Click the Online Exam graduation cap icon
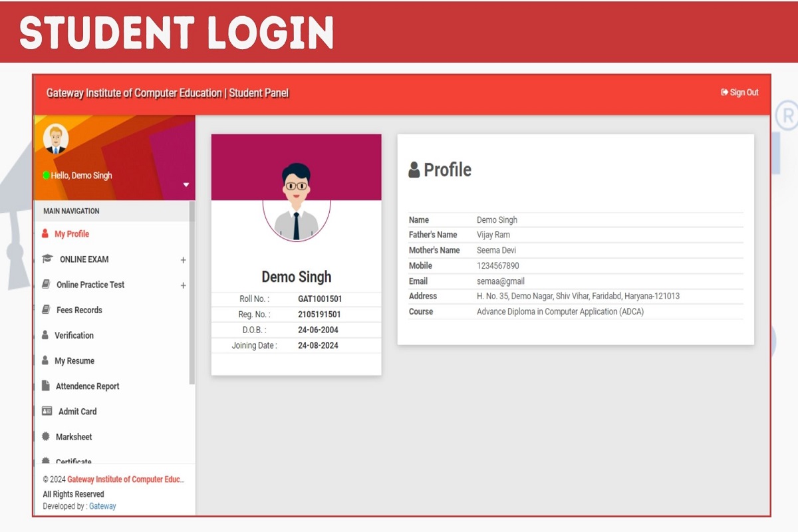The image size is (798, 532). coord(47,259)
